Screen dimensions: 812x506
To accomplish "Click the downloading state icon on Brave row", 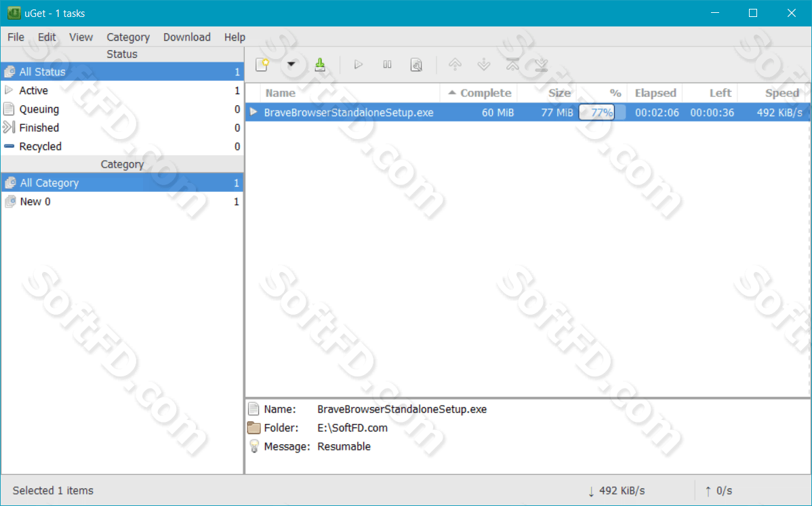I will [x=253, y=112].
